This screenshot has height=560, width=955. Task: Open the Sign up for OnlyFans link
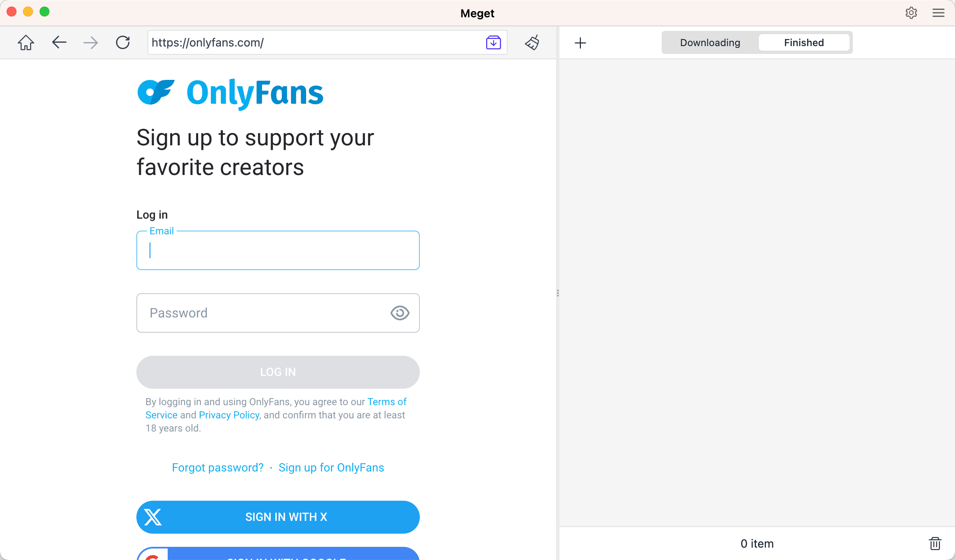coord(331,467)
